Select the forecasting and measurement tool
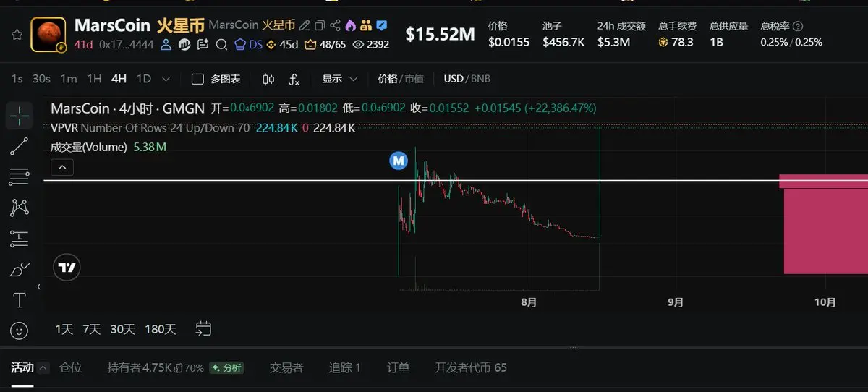868x392 pixels. tap(20, 238)
